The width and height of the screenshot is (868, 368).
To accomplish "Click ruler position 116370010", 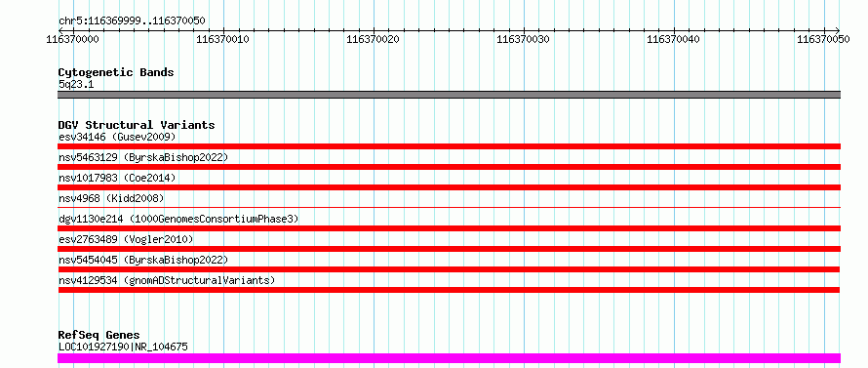I will pyautogui.click(x=223, y=39).
